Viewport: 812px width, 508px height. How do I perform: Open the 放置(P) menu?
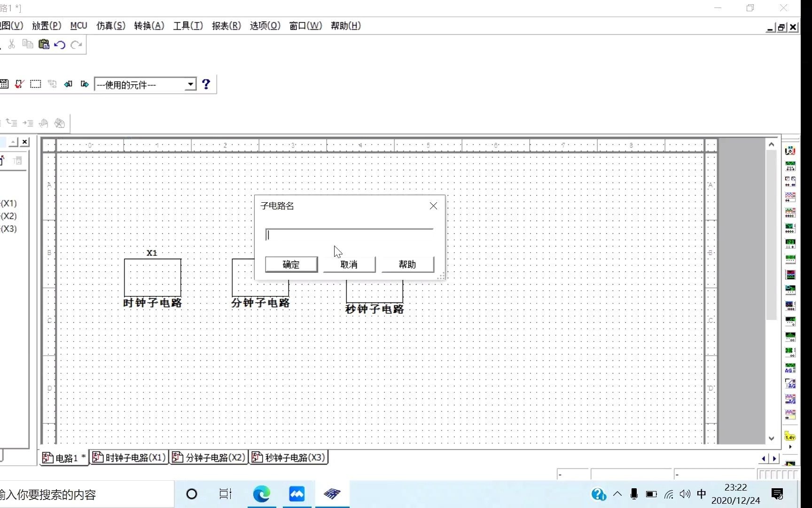pos(47,26)
